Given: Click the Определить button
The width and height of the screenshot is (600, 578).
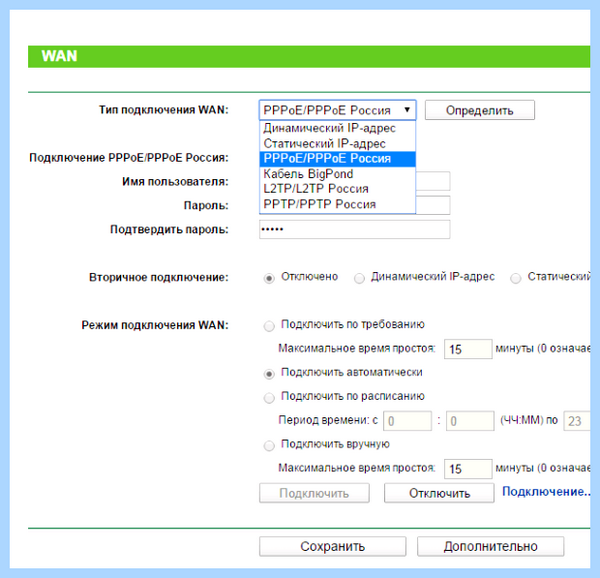Looking at the screenshot, I should (x=479, y=110).
